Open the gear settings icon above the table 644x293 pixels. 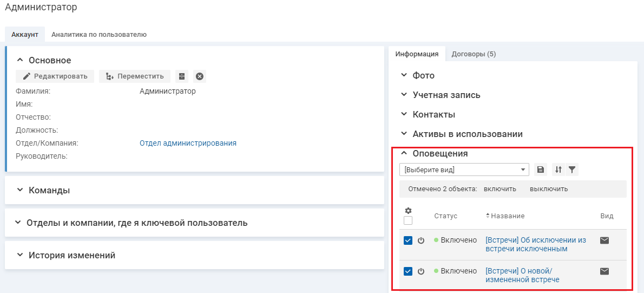tap(408, 211)
